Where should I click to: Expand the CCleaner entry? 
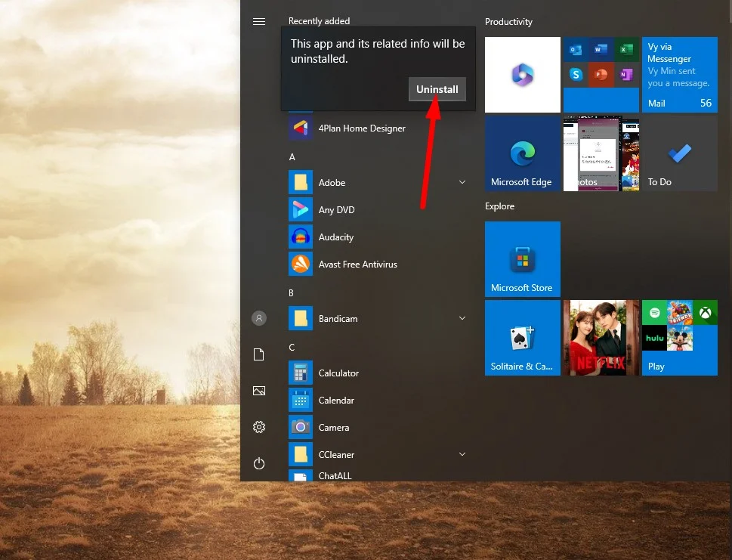(462, 454)
